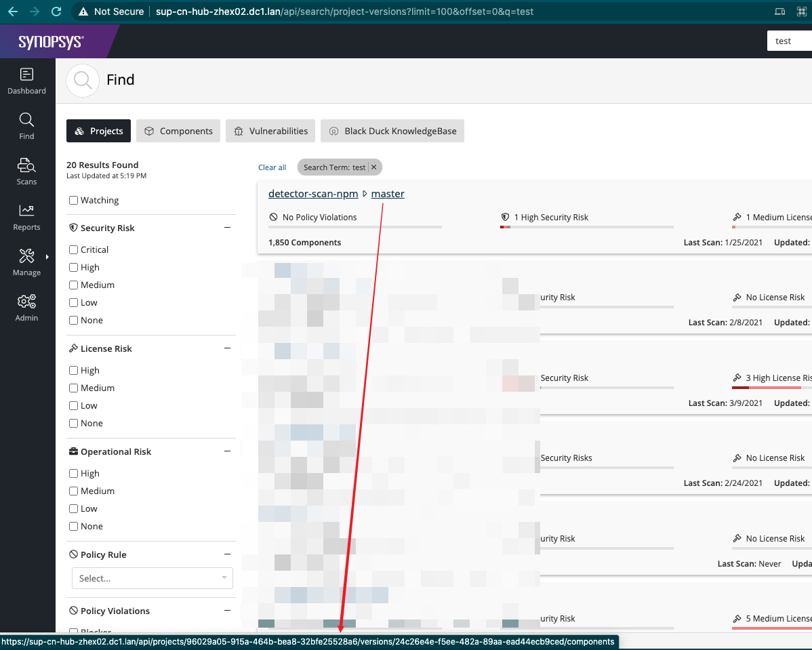The height and width of the screenshot is (650, 812).
Task: Click the No Policy Violations icon
Action: pos(273,217)
